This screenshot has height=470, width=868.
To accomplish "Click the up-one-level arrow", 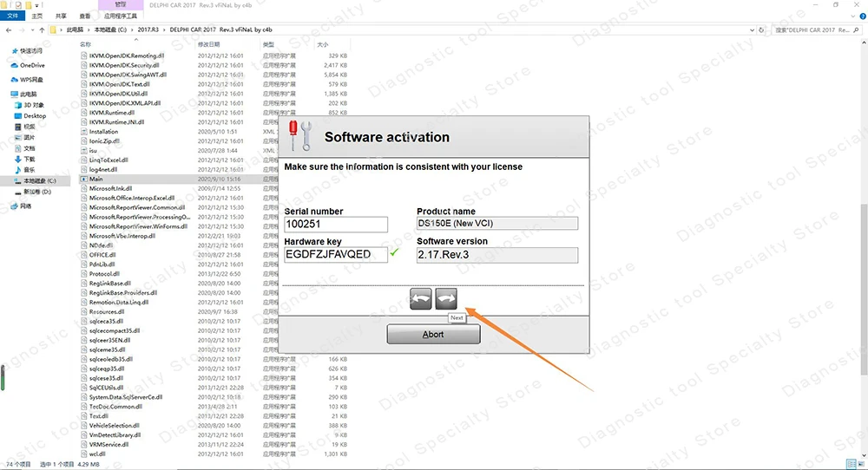I will (x=42, y=29).
